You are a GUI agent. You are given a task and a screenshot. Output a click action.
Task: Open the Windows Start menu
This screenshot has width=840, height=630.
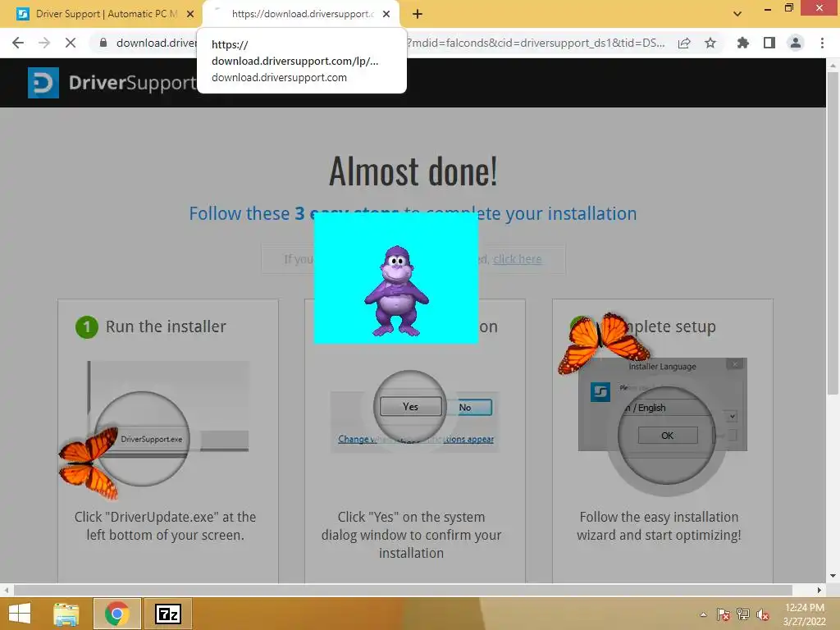(x=20, y=614)
